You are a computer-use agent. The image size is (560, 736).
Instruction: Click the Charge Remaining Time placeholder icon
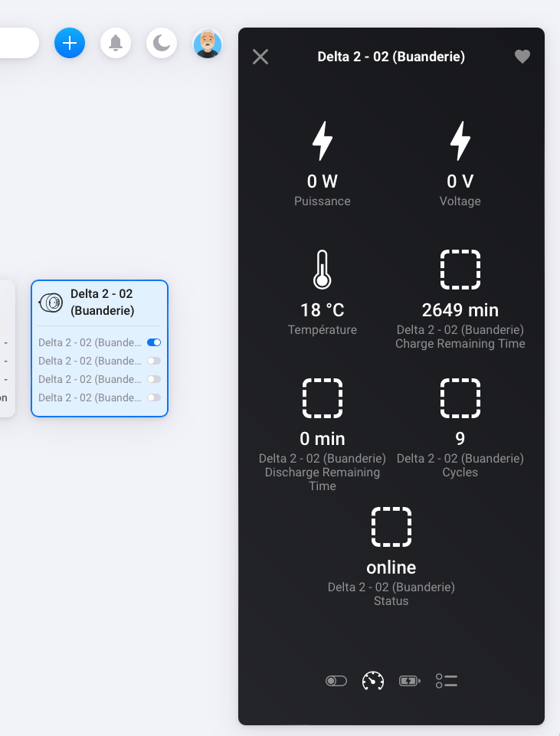[x=460, y=270]
